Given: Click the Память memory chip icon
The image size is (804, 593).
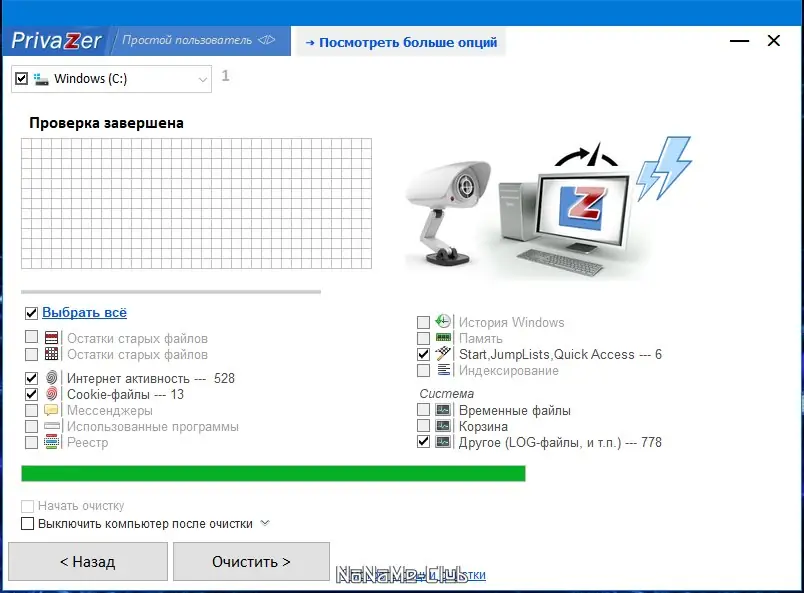Looking at the screenshot, I should click(443, 338).
